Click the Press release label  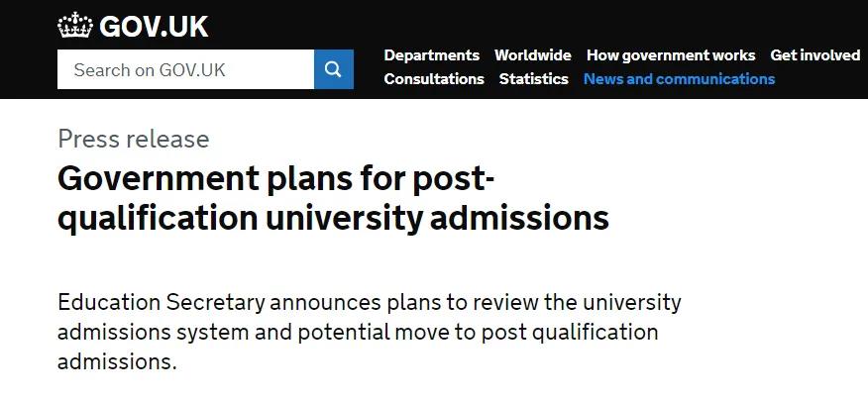(x=134, y=139)
